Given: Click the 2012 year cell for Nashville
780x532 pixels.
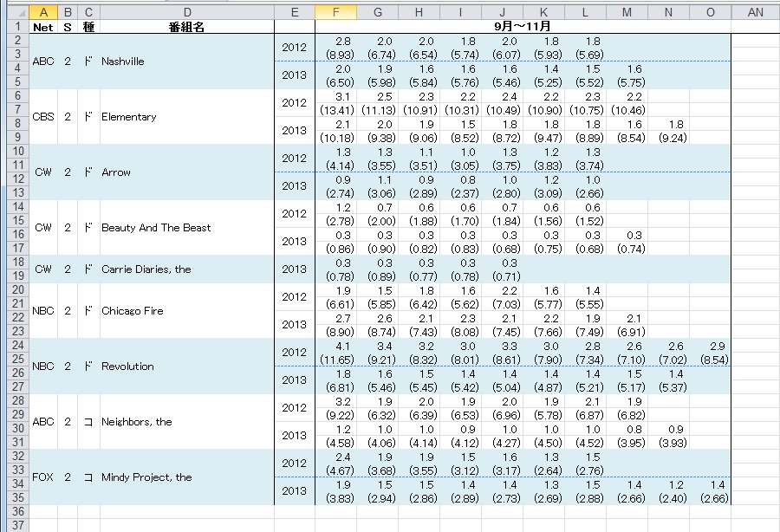Looking at the screenshot, I should click(295, 48).
